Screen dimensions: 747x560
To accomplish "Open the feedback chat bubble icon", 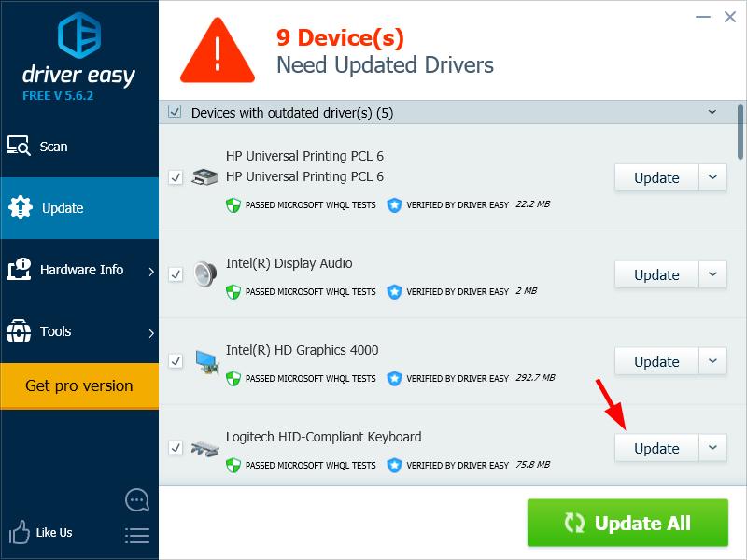I will click(137, 500).
